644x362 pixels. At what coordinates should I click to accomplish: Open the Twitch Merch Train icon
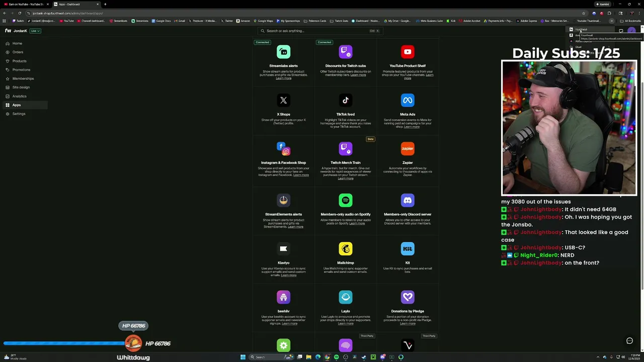(x=346, y=148)
